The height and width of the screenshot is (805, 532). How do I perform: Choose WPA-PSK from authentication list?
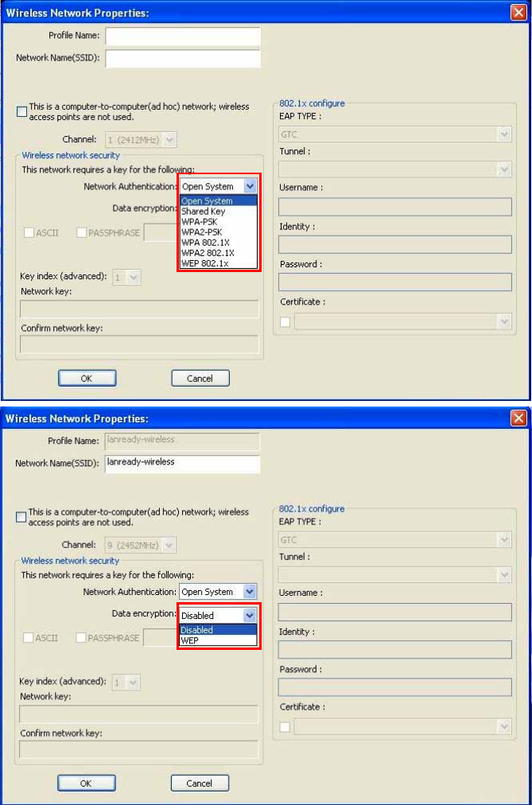pyautogui.click(x=219, y=222)
